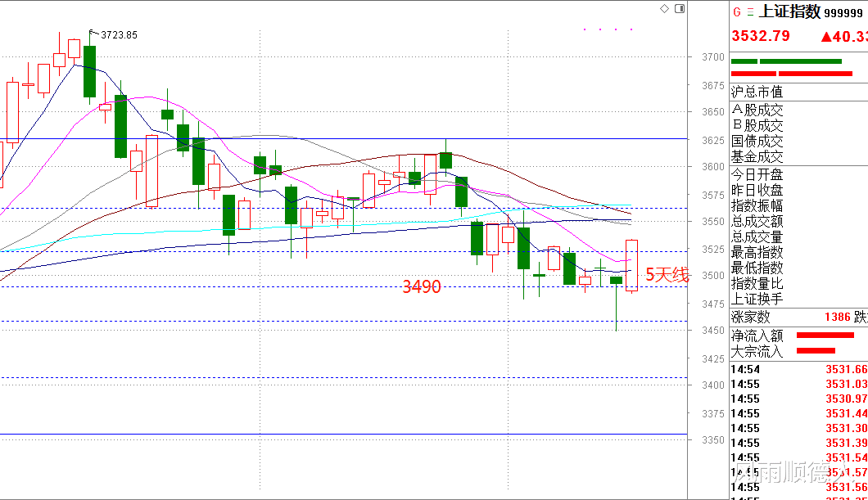The width and height of the screenshot is (868, 500).
Task: Select the tick priced 3530.97
Action: pyautogui.click(x=798, y=399)
